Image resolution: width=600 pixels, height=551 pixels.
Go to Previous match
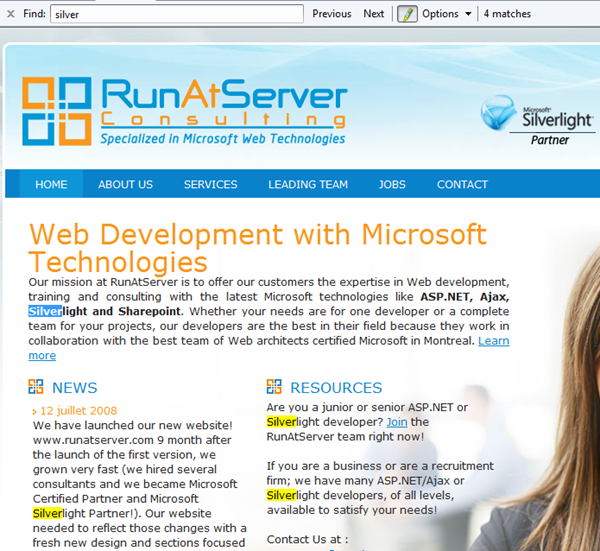[x=331, y=14]
